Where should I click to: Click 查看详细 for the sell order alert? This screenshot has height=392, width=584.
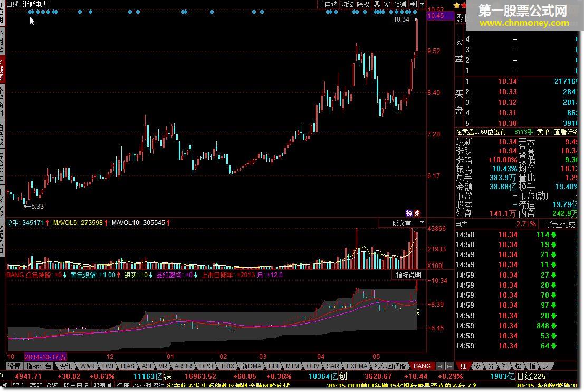565,132
